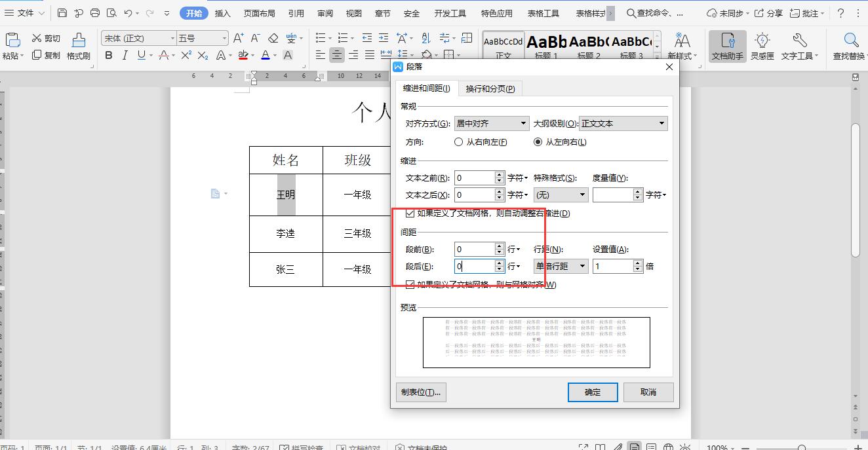
Task: Decrease paragraph indent
Action: tap(366, 39)
